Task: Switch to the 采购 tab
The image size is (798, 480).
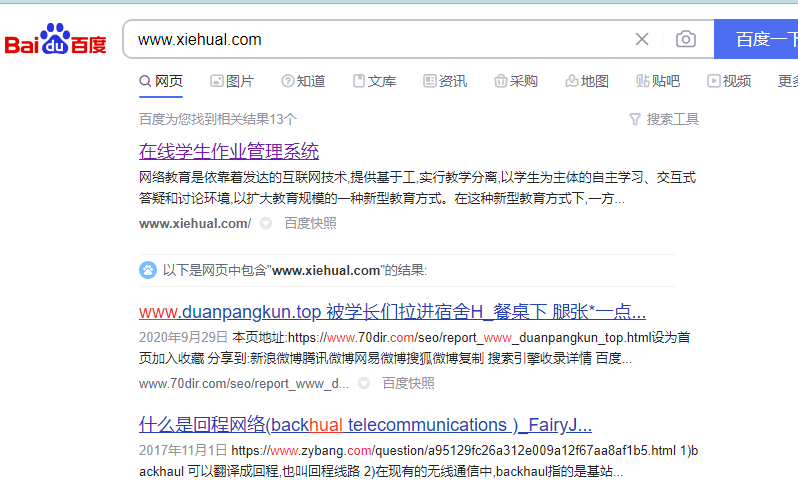Action: pyautogui.click(x=516, y=81)
